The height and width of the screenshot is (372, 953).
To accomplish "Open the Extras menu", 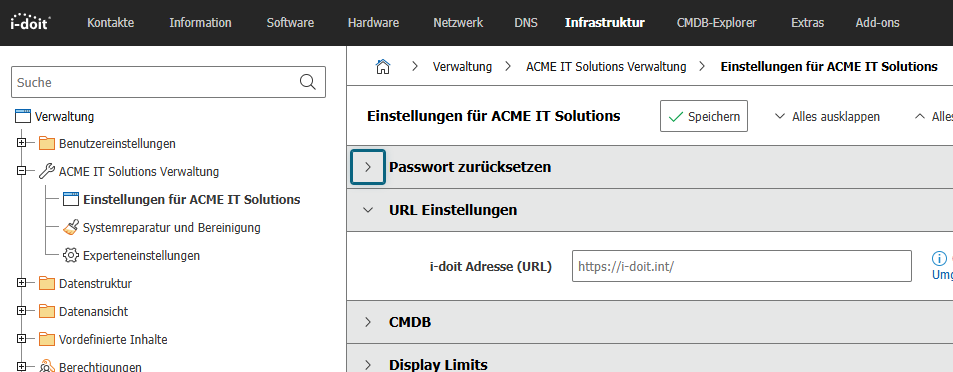I will [808, 23].
